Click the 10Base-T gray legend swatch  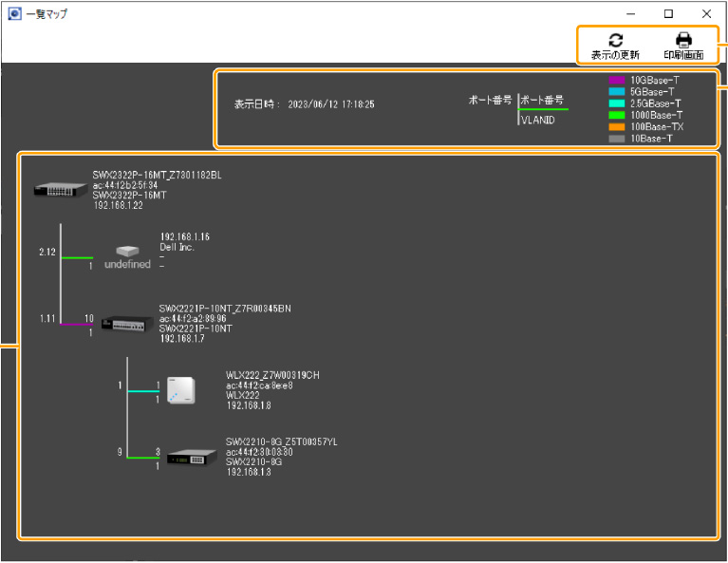(x=617, y=139)
